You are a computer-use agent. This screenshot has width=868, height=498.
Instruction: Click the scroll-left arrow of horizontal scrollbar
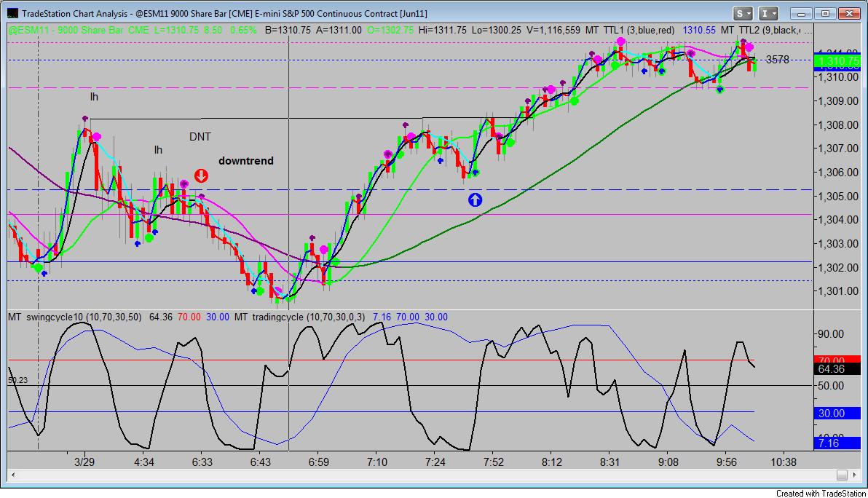click(x=12, y=475)
